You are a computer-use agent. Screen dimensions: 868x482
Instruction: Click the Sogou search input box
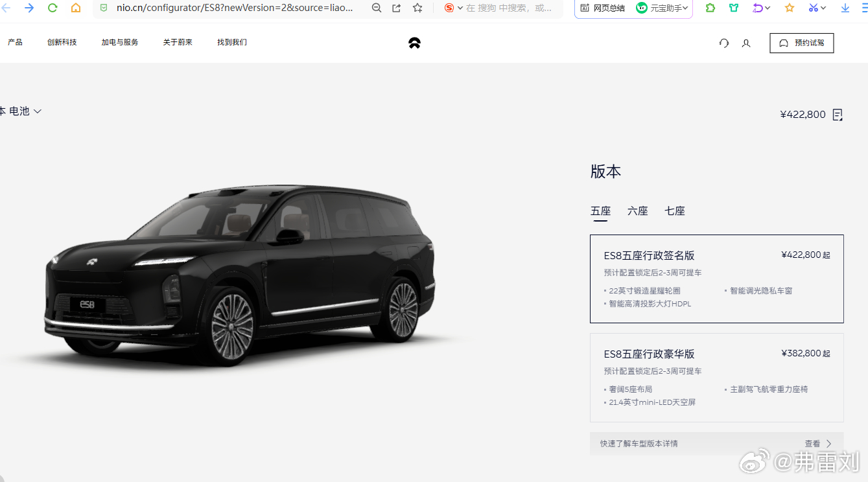pos(510,8)
